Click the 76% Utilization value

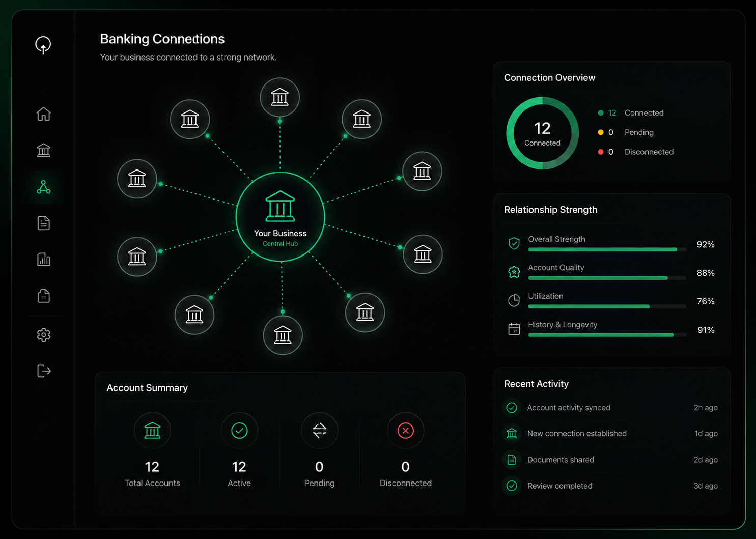pos(706,302)
